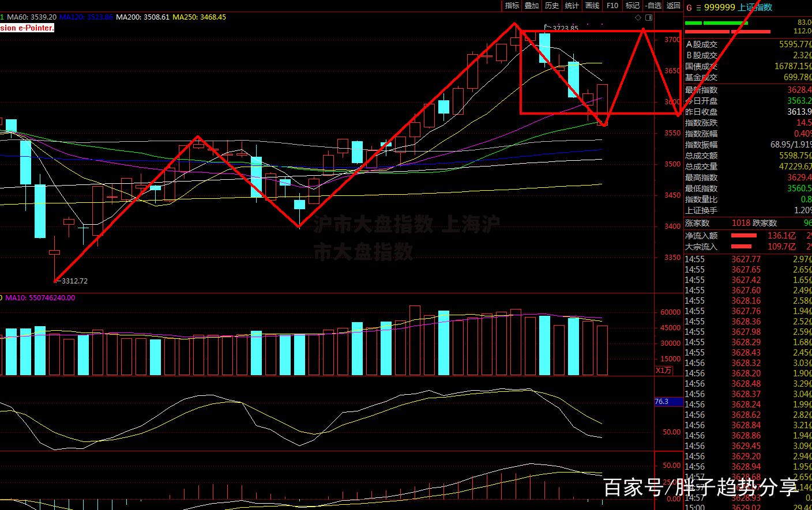Click the MA10 volume average label

[x=40, y=298]
